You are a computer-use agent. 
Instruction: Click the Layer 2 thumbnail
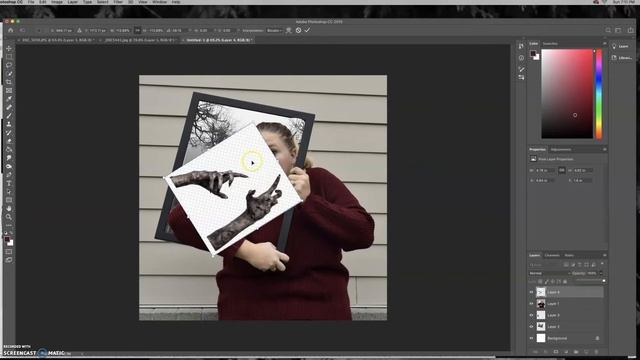(541, 327)
